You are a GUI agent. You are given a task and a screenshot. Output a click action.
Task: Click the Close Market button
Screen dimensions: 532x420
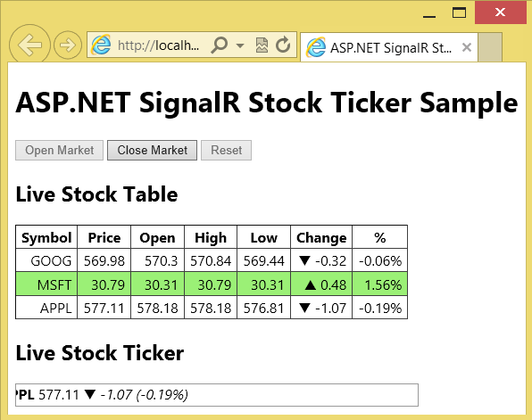[x=152, y=150]
